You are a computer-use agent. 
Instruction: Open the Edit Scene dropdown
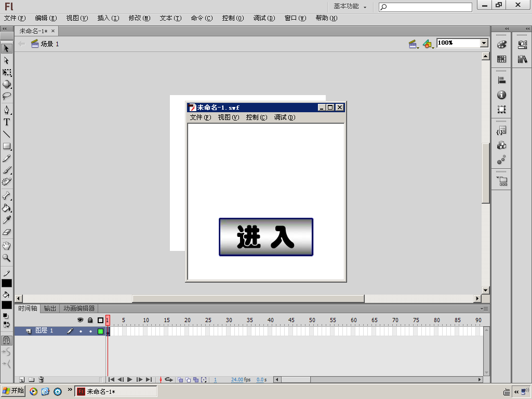413,44
